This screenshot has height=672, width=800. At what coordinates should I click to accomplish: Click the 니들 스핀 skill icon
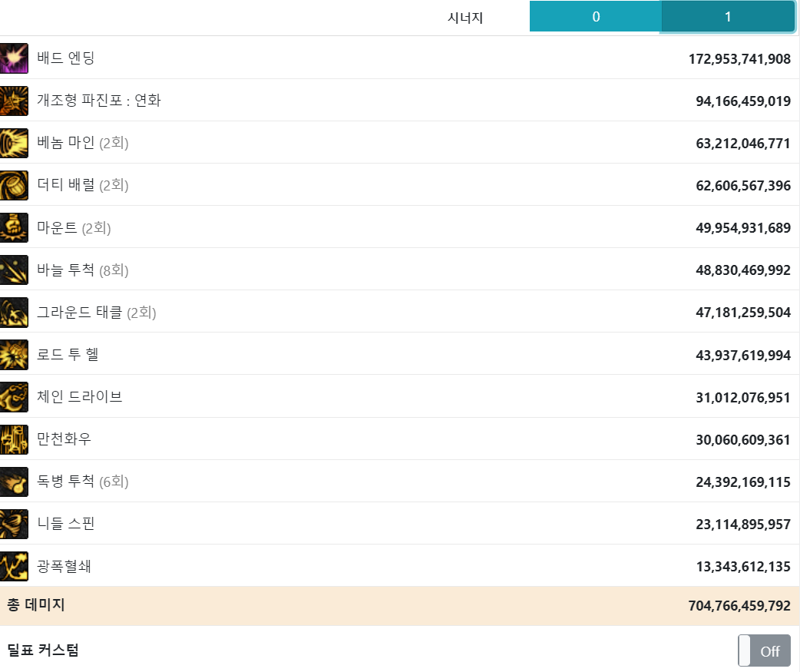click(14, 524)
